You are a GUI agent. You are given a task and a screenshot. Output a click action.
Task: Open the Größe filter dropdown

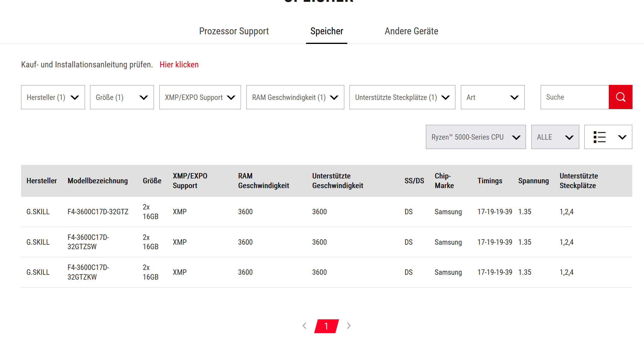pyautogui.click(x=122, y=97)
